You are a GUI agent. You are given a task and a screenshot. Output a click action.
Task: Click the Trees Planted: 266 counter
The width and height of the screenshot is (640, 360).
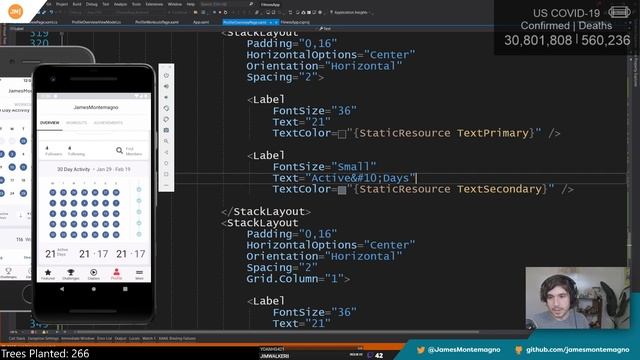(x=45, y=353)
